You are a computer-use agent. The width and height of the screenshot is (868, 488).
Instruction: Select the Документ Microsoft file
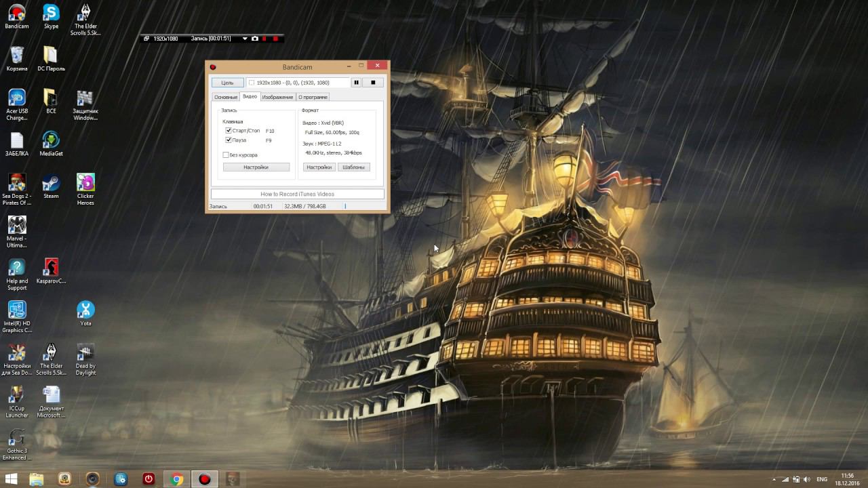51,403
